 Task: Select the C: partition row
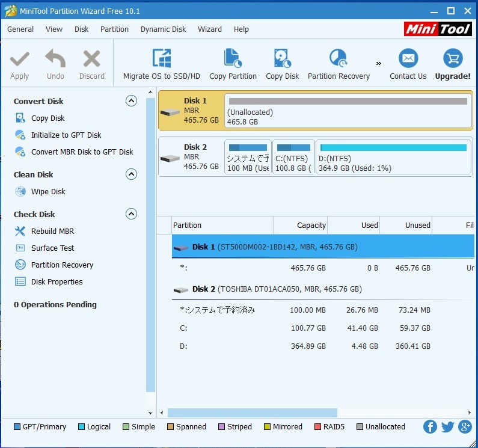coord(323,328)
